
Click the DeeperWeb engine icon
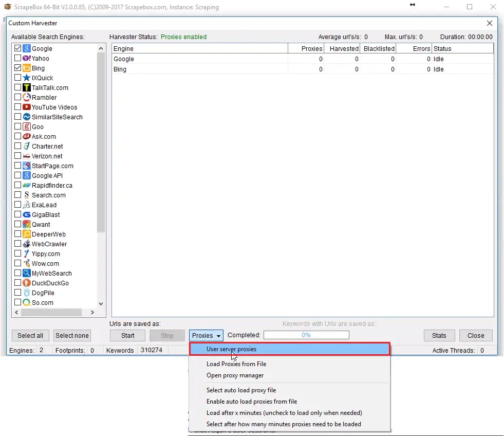[x=27, y=234]
